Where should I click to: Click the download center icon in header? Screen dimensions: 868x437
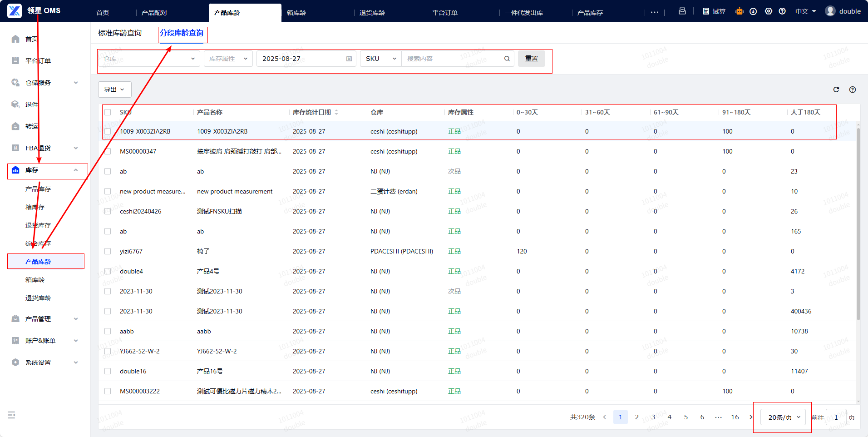click(x=753, y=11)
